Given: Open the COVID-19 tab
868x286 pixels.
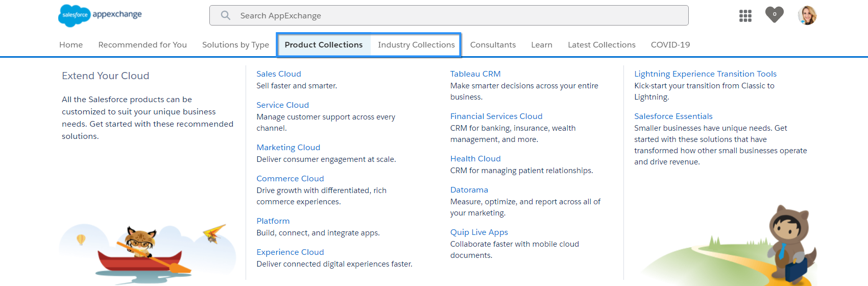Looking at the screenshot, I should [x=670, y=45].
